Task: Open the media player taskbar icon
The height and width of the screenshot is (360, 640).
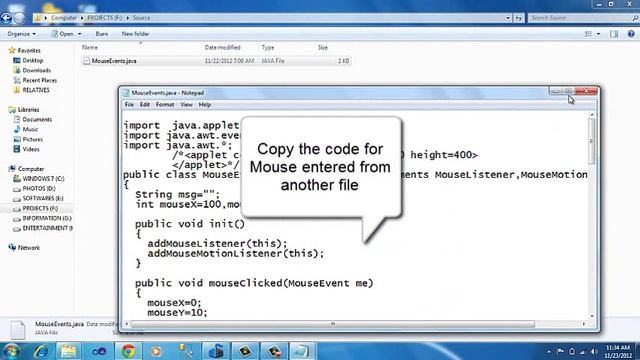Action: (x=156, y=351)
